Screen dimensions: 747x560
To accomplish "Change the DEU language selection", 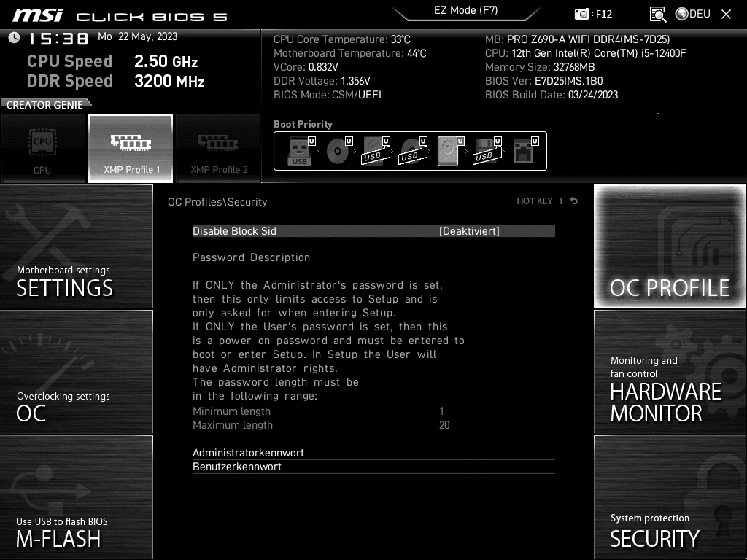I will 700,14.
